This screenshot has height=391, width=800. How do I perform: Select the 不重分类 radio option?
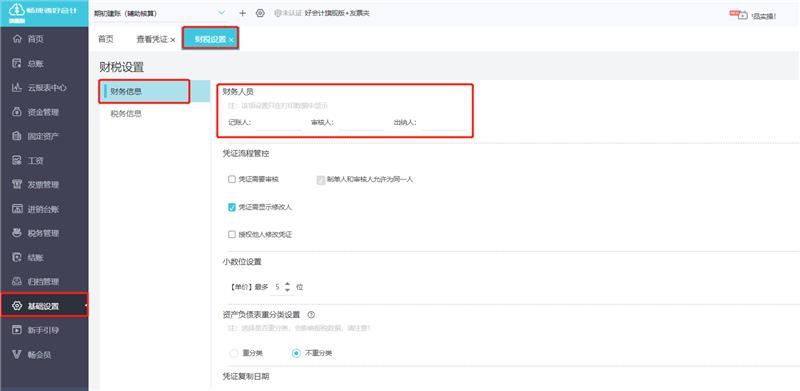pos(296,353)
